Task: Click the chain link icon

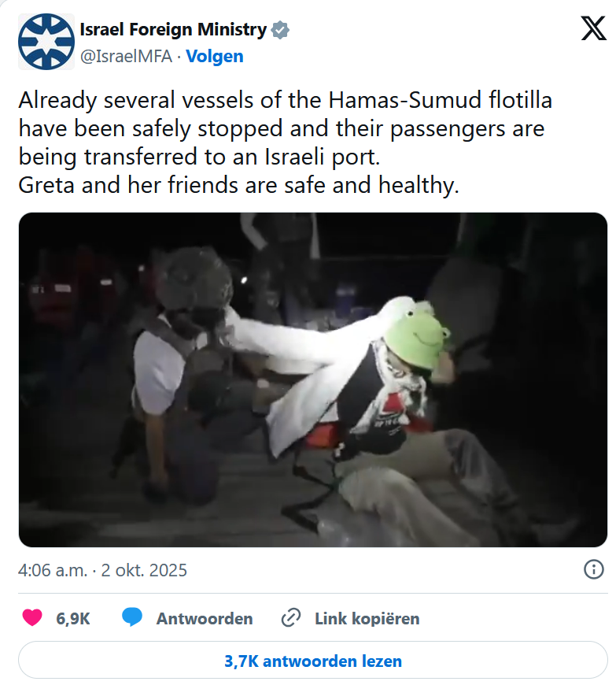Action: coord(291,618)
